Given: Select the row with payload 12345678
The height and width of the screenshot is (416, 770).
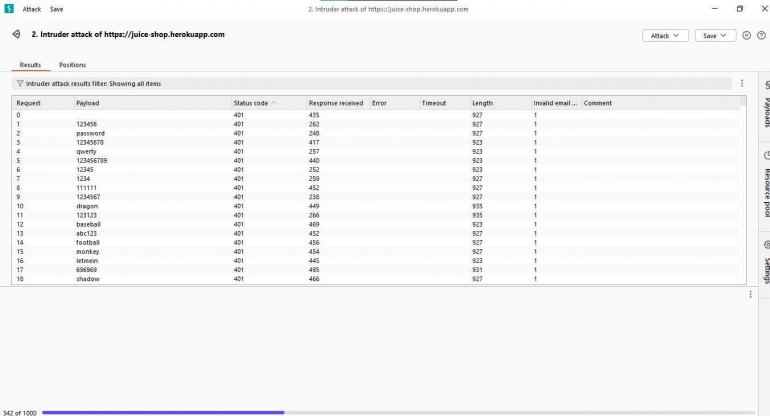Looking at the screenshot, I should point(376,142).
